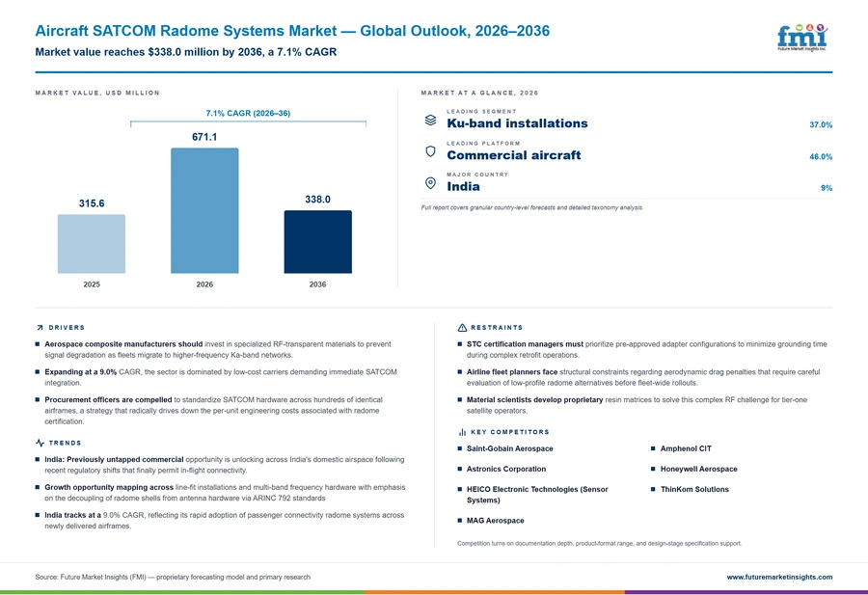Click the layers icon beside Ku-band installations

[x=430, y=121]
